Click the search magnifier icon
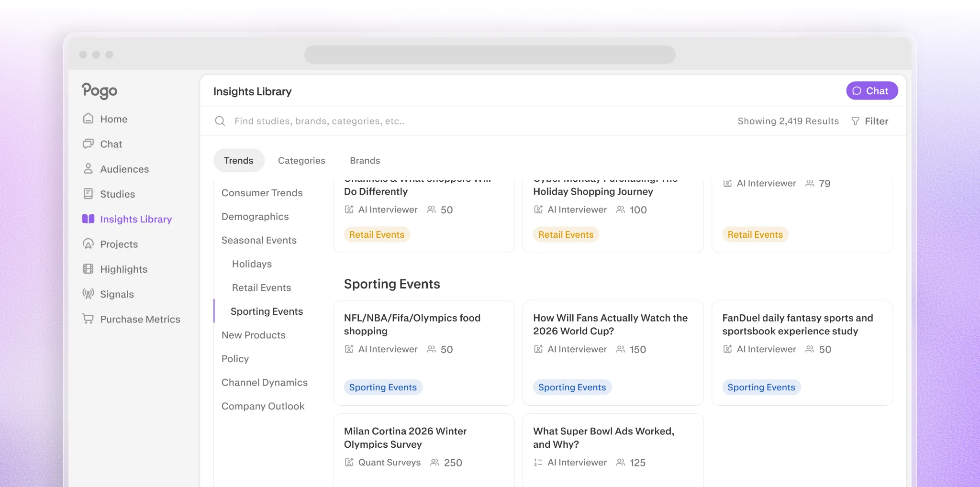Screen dimensions: 980x487 pos(220,121)
